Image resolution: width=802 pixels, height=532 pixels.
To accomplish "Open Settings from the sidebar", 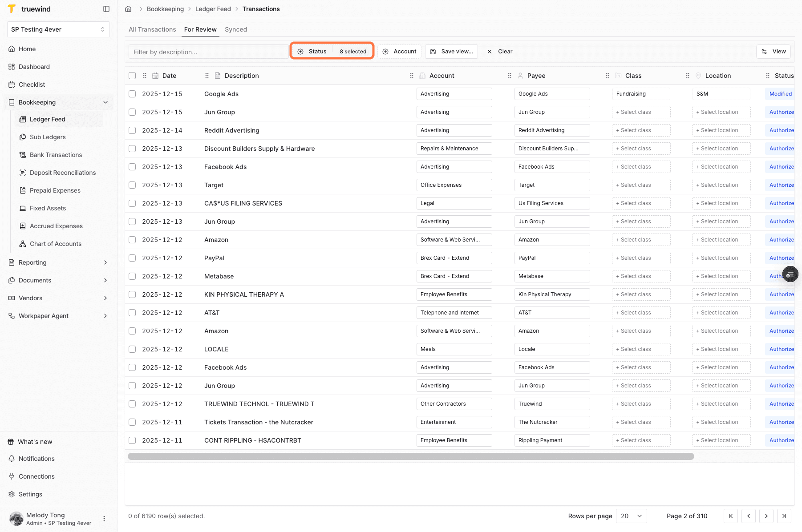I will (x=58, y=494).
